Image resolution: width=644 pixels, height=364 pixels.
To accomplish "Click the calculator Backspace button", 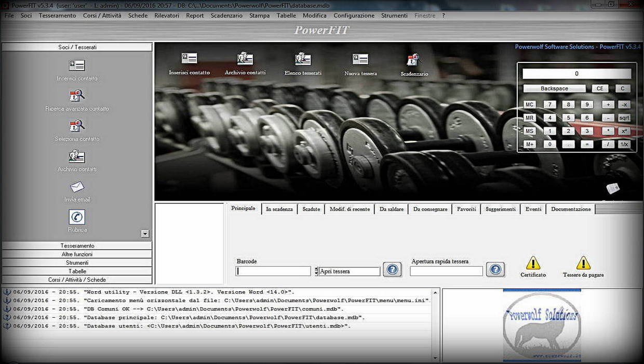I will pos(554,88).
